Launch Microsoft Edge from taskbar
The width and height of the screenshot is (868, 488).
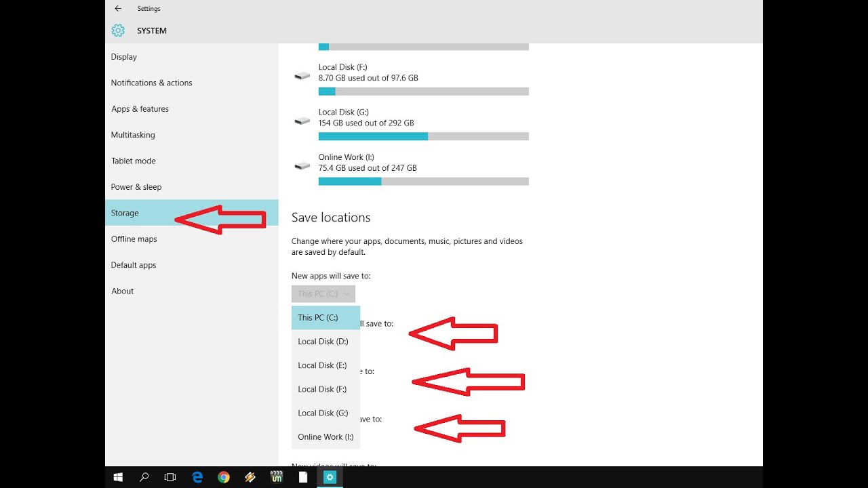[197, 477]
